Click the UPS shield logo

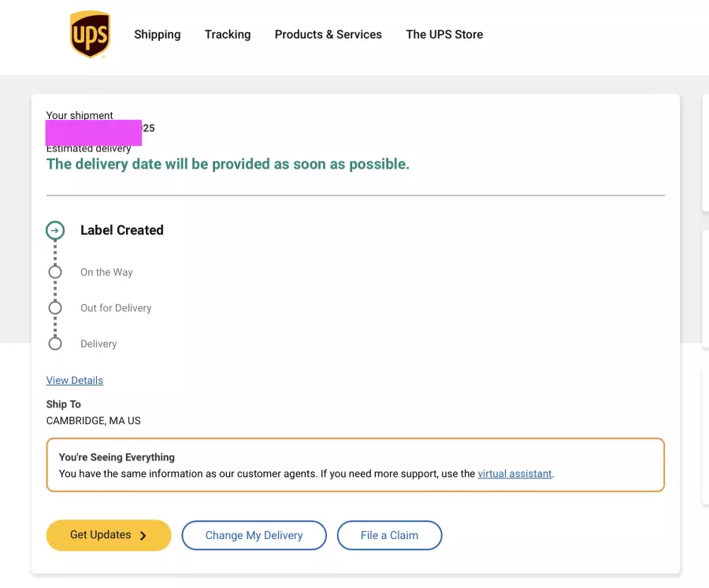90,35
